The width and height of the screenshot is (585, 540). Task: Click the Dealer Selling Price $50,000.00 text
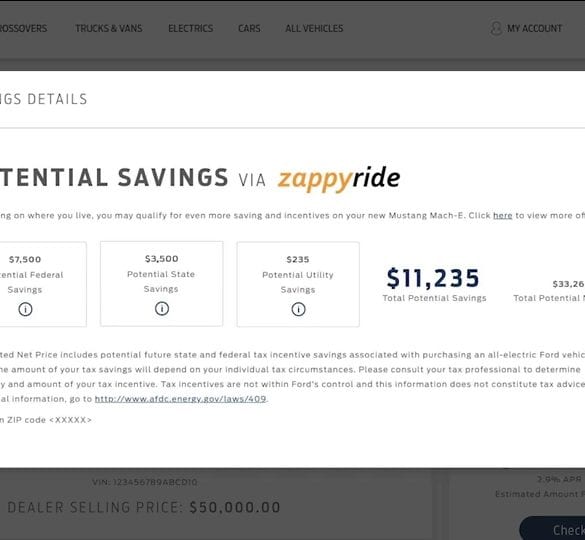click(144, 507)
